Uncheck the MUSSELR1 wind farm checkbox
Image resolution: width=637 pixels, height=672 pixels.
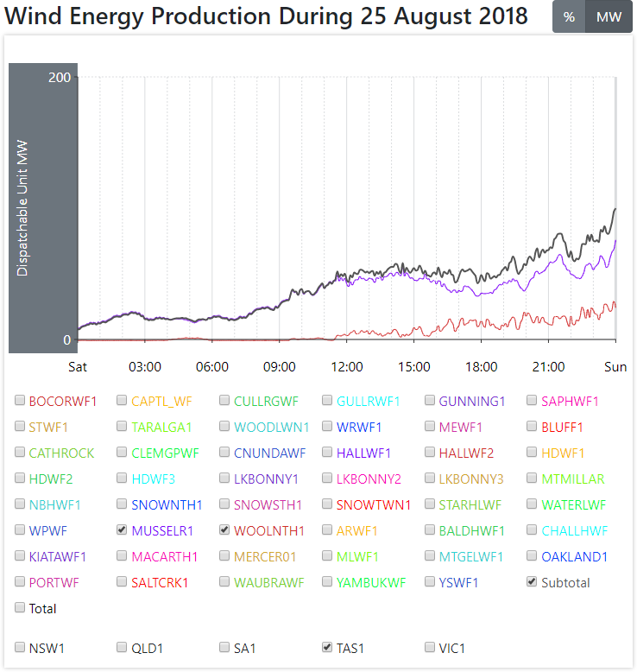coord(123,530)
